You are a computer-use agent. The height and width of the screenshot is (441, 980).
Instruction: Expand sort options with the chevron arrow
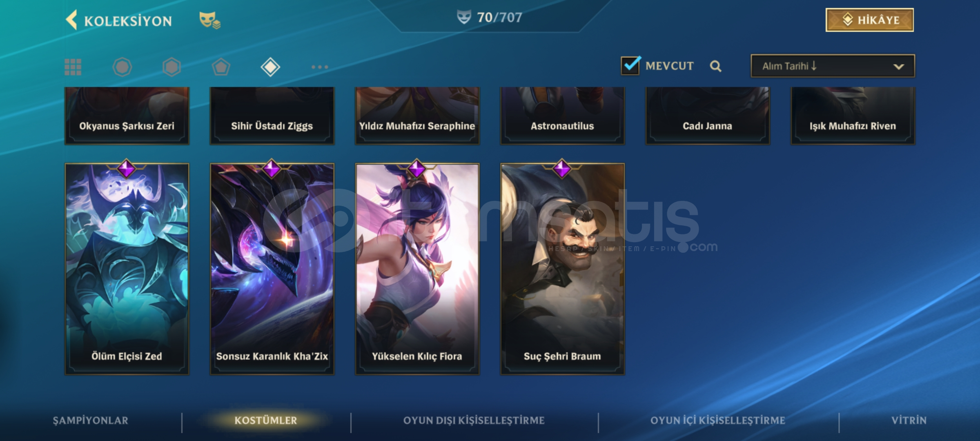pos(898,67)
